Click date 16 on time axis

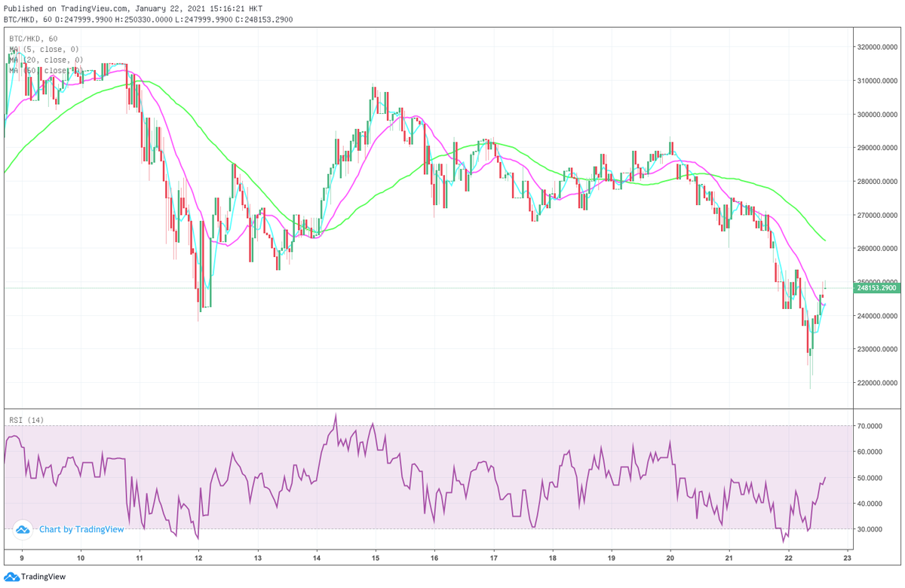[x=434, y=559]
